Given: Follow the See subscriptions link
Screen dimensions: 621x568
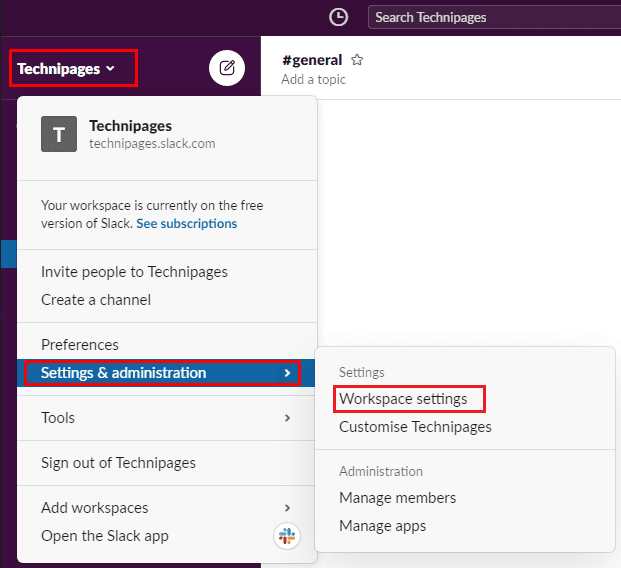Looking at the screenshot, I should tap(187, 224).
